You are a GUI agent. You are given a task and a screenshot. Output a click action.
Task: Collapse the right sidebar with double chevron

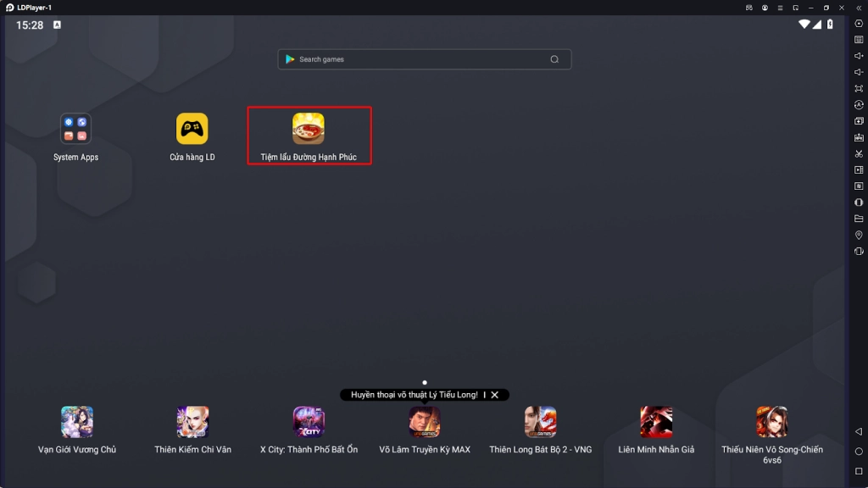(859, 8)
